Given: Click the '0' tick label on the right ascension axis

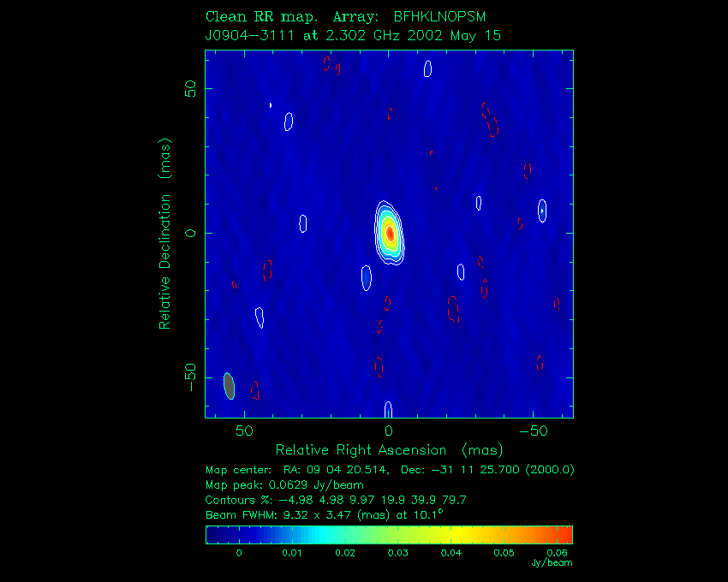Looking at the screenshot, I should point(389,431).
